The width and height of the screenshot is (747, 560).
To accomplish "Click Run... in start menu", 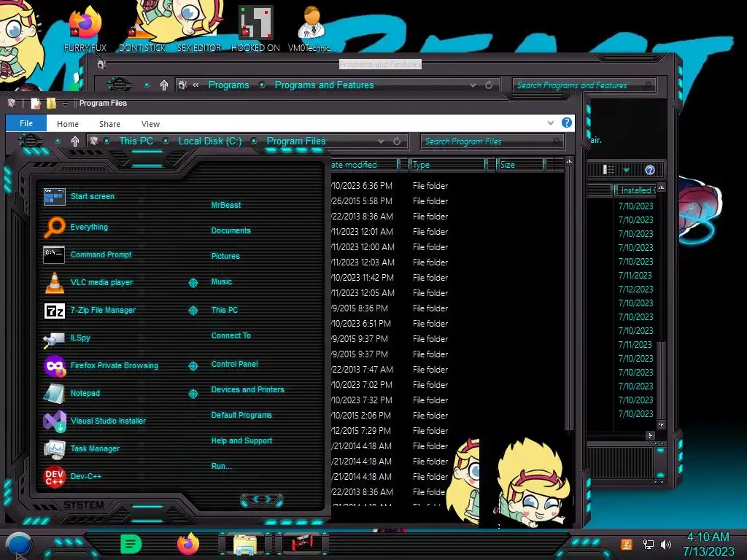I will [x=222, y=466].
